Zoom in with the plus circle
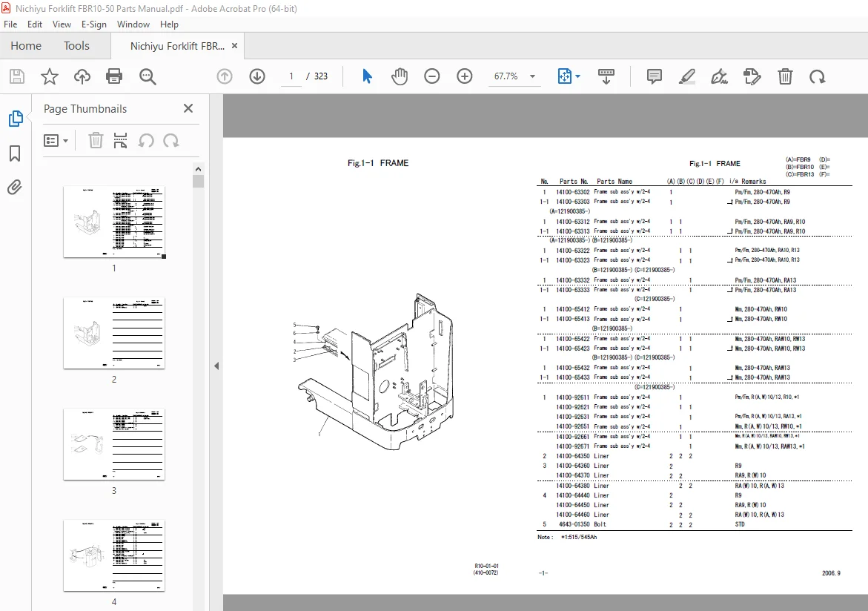868x611 pixels. [465, 76]
